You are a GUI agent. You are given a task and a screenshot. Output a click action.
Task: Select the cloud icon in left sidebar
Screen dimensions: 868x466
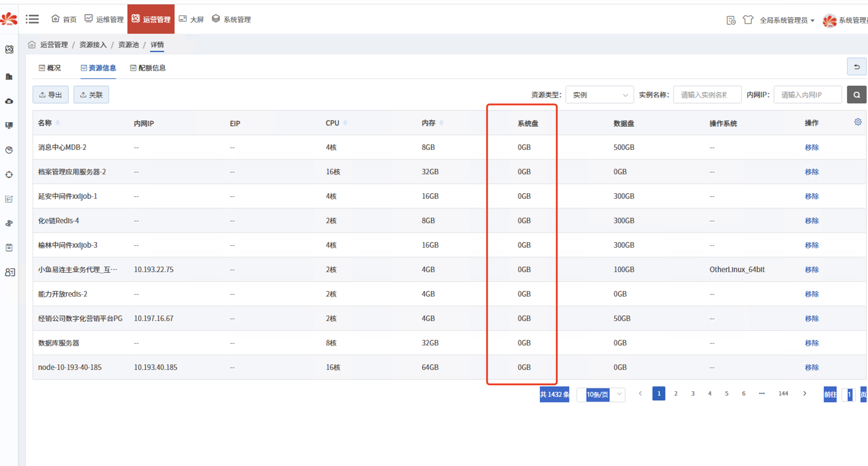coord(9,101)
